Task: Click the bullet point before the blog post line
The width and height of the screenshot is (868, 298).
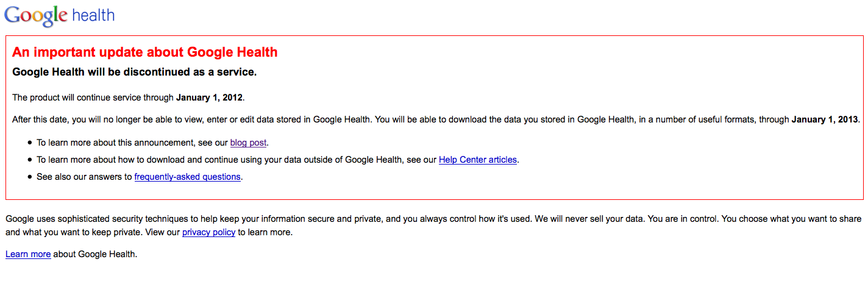Action: tap(30, 143)
